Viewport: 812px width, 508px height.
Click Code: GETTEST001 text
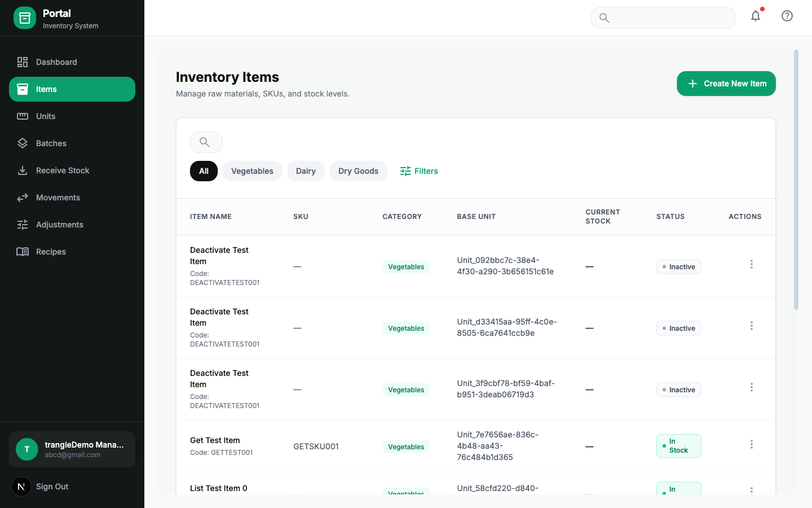click(x=222, y=453)
